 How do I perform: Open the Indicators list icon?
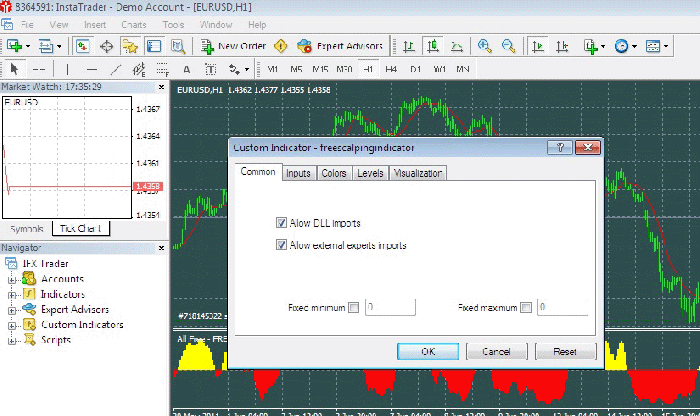(x=590, y=46)
